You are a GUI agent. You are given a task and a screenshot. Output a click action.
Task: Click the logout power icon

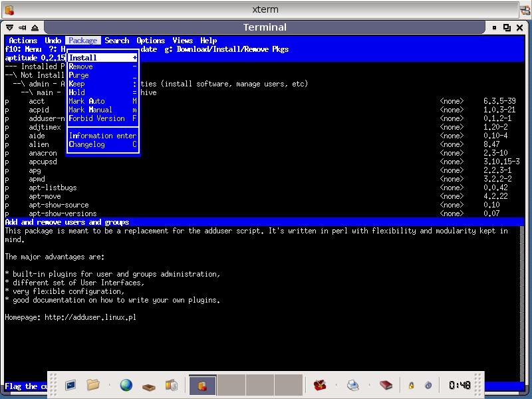[428, 386]
